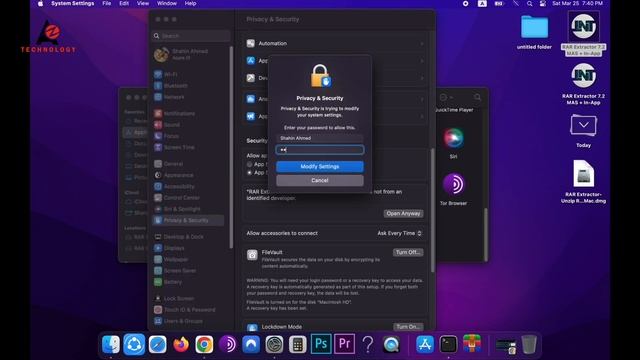Launch Premiere Pro from the dock
The height and width of the screenshot is (360, 640).
coord(344,344)
